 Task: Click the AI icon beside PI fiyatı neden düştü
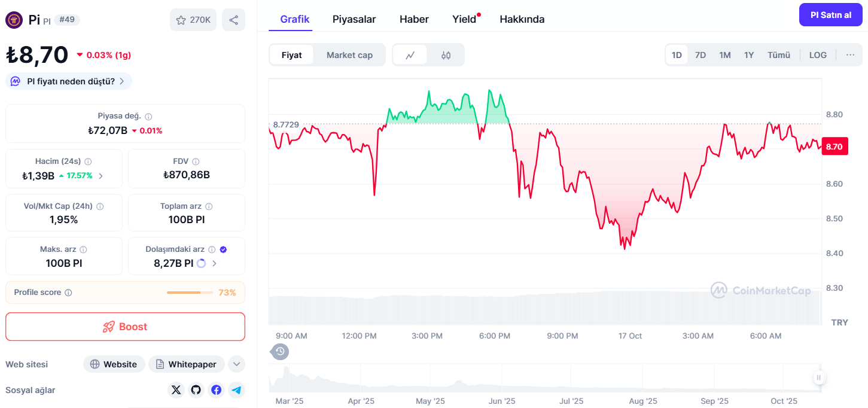click(16, 81)
